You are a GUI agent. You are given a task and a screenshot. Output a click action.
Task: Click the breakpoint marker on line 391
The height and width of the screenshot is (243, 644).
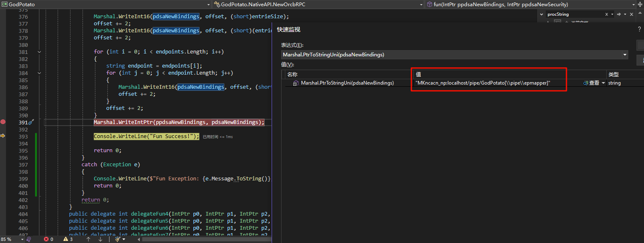coord(3,122)
